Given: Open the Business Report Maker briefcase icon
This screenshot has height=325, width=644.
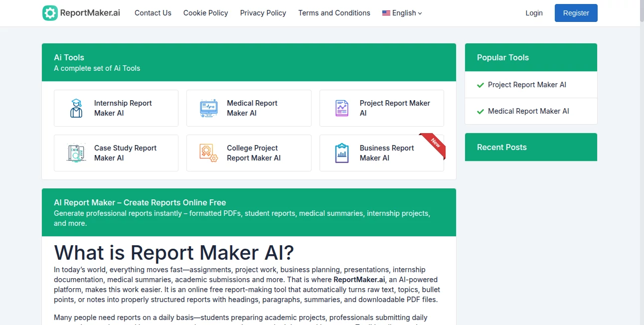Looking at the screenshot, I should pyautogui.click(x=341, y=153).
